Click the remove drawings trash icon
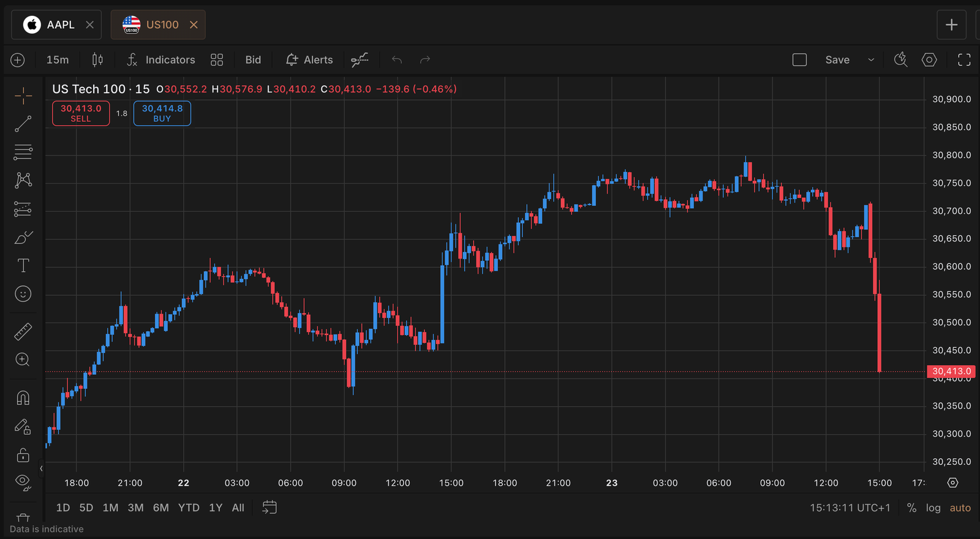 pos(23,517)
